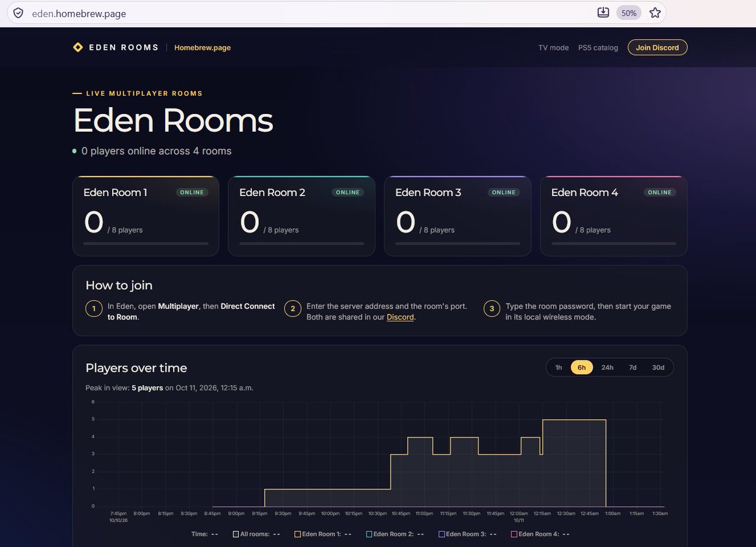This screenshot has height=547, width=756.
Task: Open TV mode
Action: [x=553, y=47]
